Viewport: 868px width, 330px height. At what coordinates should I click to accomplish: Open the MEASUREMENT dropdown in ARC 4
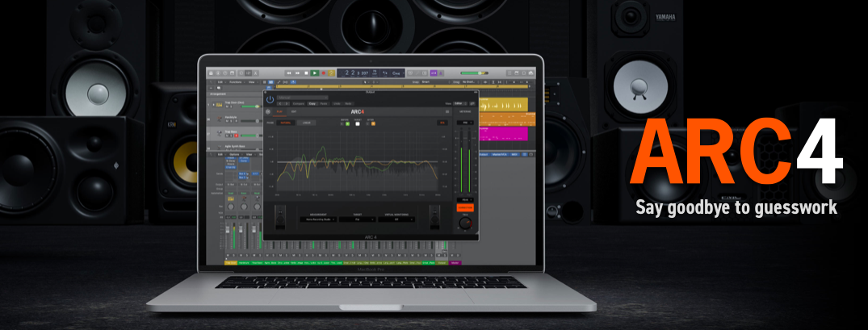click(318, 219)
